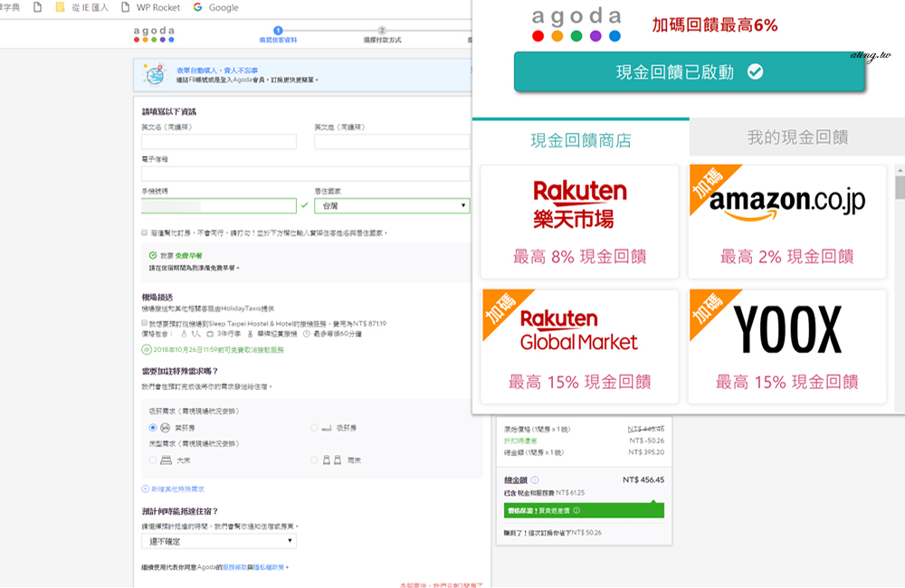
Task: Select the 大床 large bed radio button
Action: (x=152, y=460)
